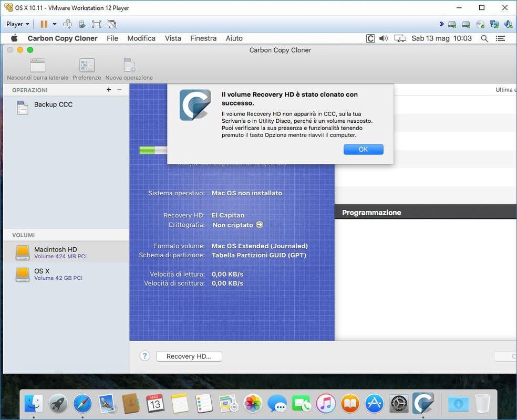Image resolution: width=517 pixels, height=420 pixels.
Task: Click VMware sound card status icon
Action: click(508, 24)
